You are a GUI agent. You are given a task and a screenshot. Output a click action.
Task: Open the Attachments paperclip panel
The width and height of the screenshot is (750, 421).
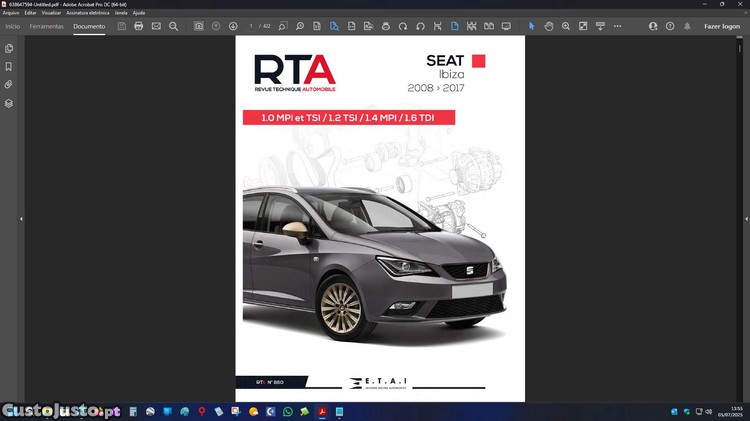tap(9, 85)
